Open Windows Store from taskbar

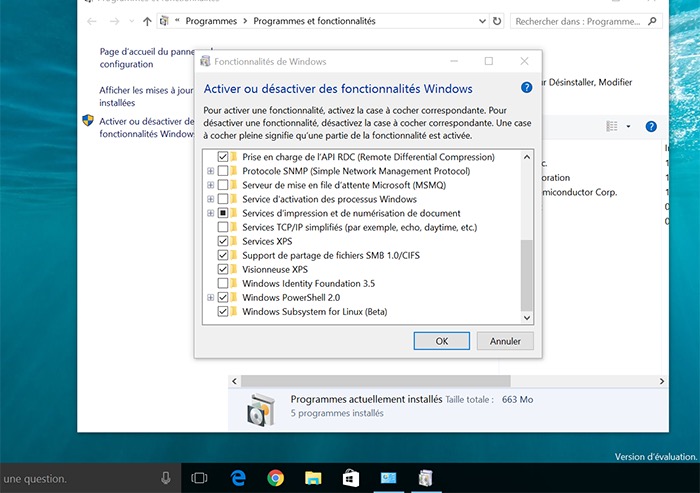tap(350, 478)
